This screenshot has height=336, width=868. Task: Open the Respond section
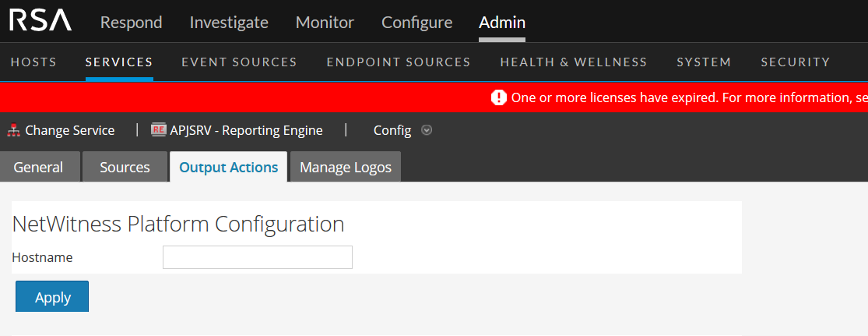point(132,23)
